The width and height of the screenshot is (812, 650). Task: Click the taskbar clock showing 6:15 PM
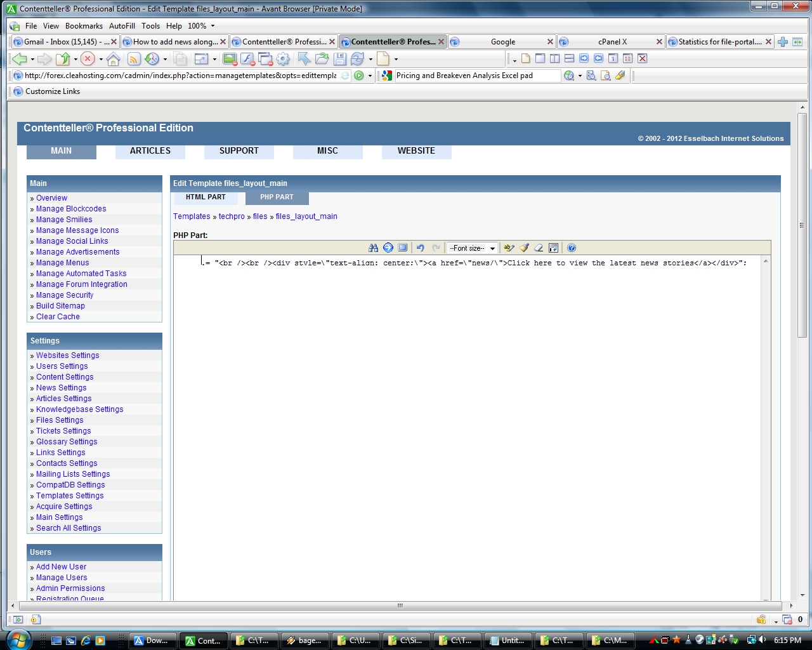[787, 640]
